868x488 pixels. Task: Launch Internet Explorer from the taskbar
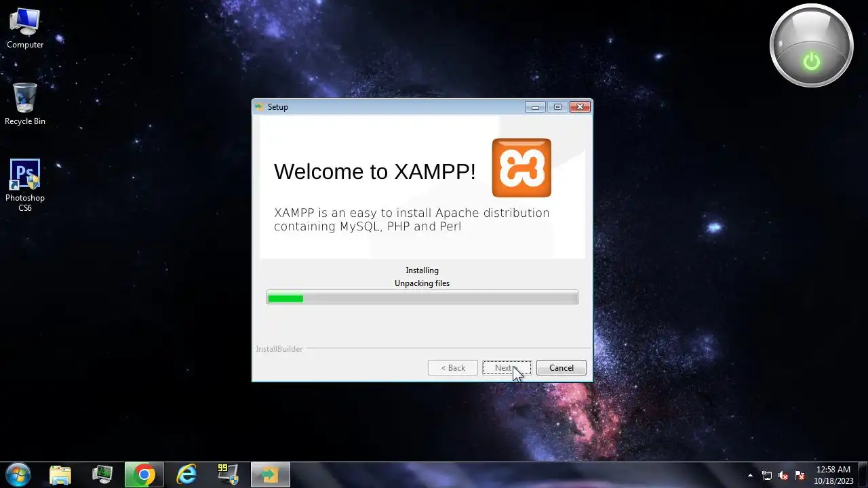[186, 474]
